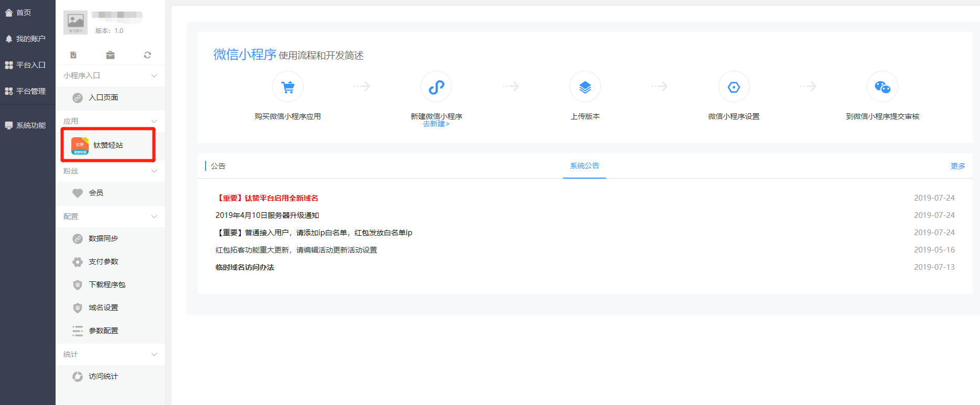The height and width of the screenshot is (405, 980).
Task: Click the 2019-05-16 date entry
Action: (934, 250)
